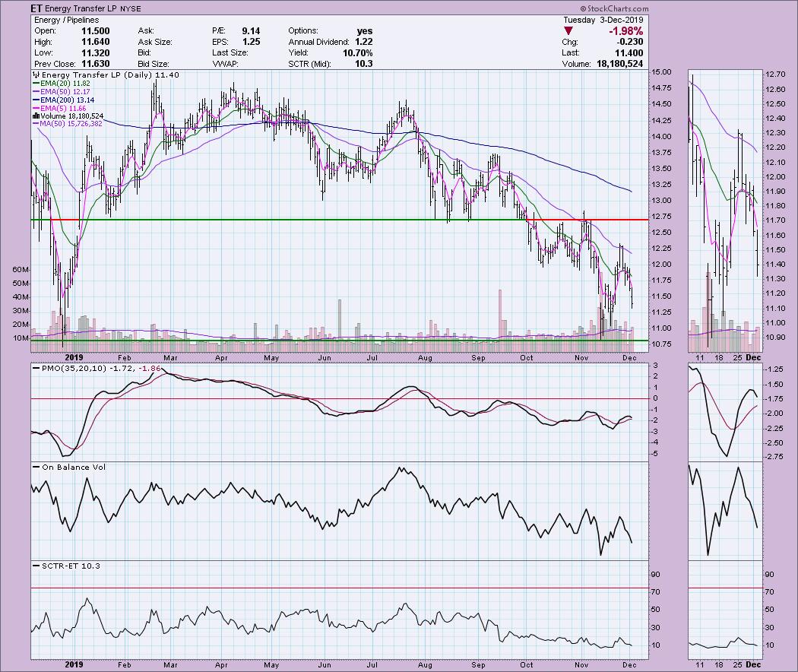Click the 15.00 price axis label
Image resolution: width=798 pixels, height=672 pixels.
click(x=661, y=72)
